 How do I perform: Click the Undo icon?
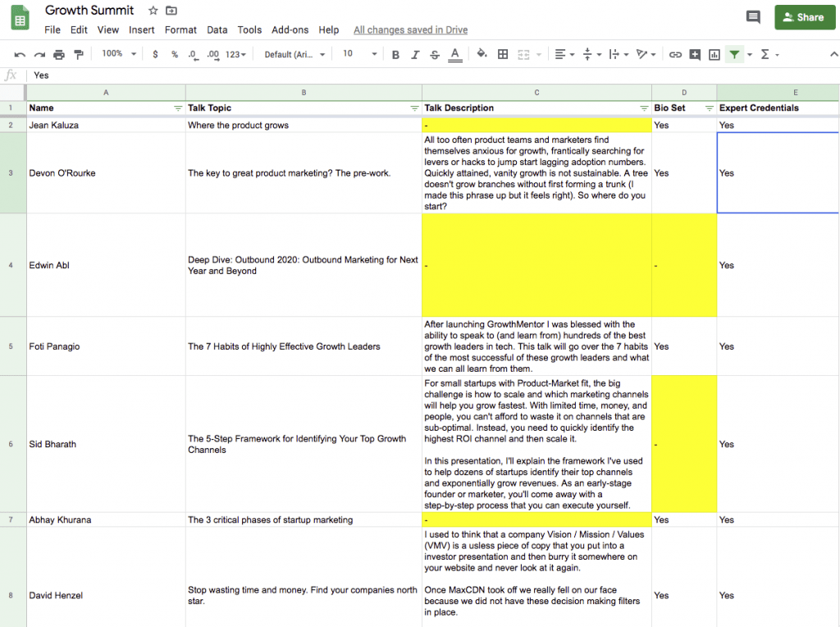point(20,54)
